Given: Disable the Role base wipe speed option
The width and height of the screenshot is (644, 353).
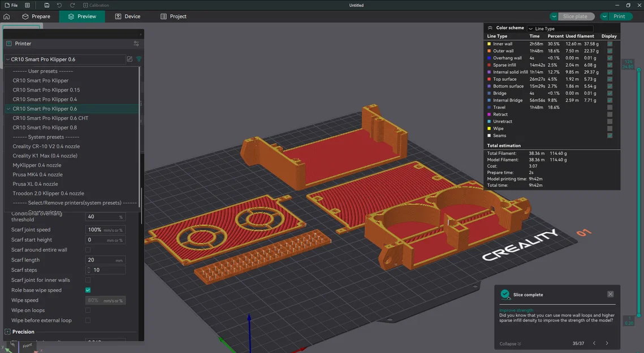Looking at the screenshot, I should (88, 290).
